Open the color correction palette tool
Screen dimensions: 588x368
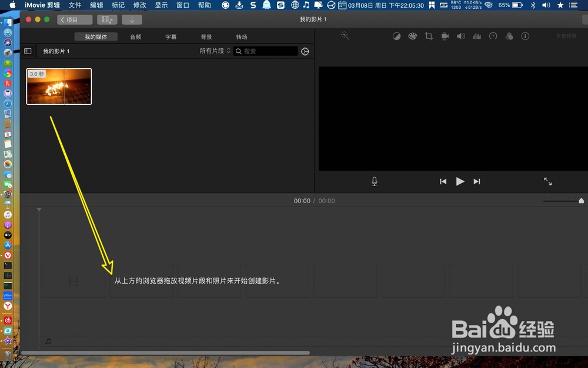(x=413, y=36)
